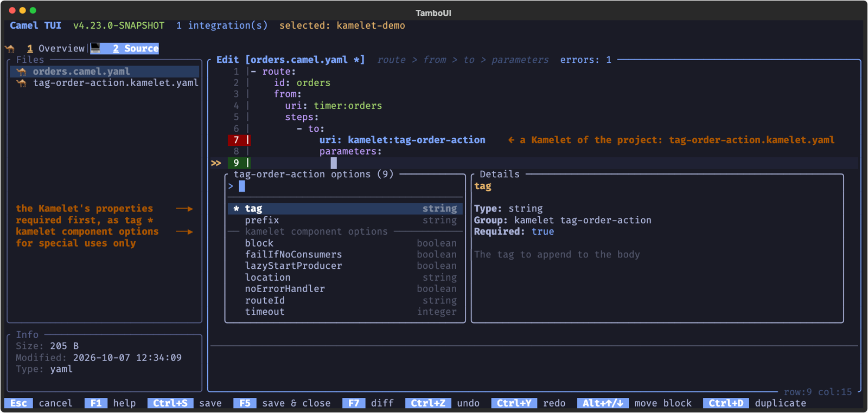Click the camel icon left of the Overview tab
868x413 pixels.
[10, 49]
